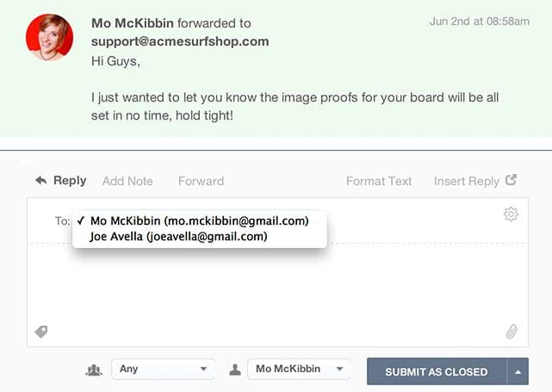Click the team group icon
The height and width of the screenshot is (392, 552).
(x=94, y=370)
